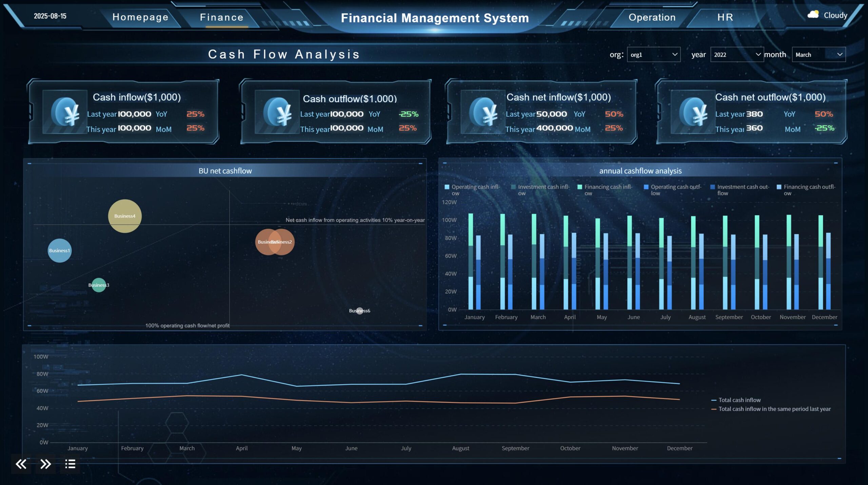Open the HR tab
This screenshot has height=485, width=868.
[x=725, y=17]
